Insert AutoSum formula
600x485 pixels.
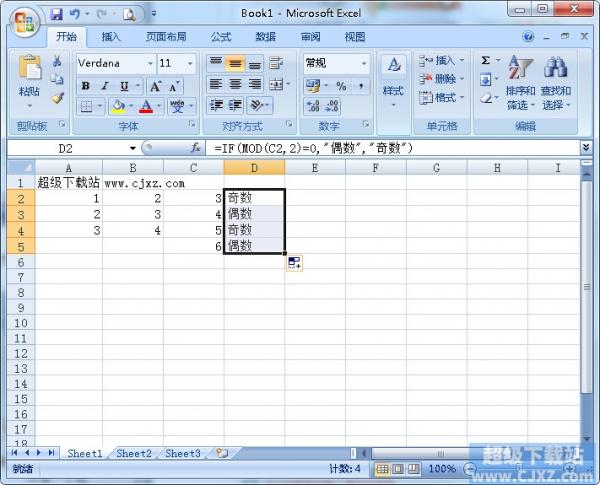(486, 60)
